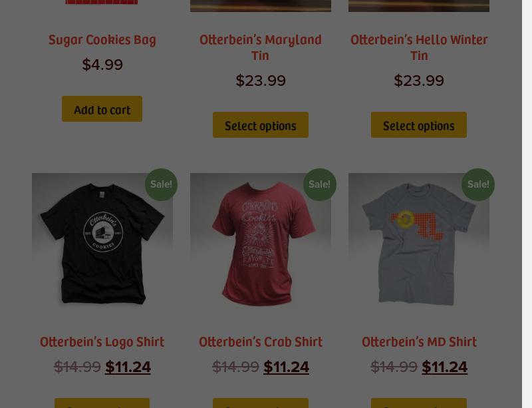Open Otterbein's Crab Shirt title link
Screen dimensions: 532x408
261,342
